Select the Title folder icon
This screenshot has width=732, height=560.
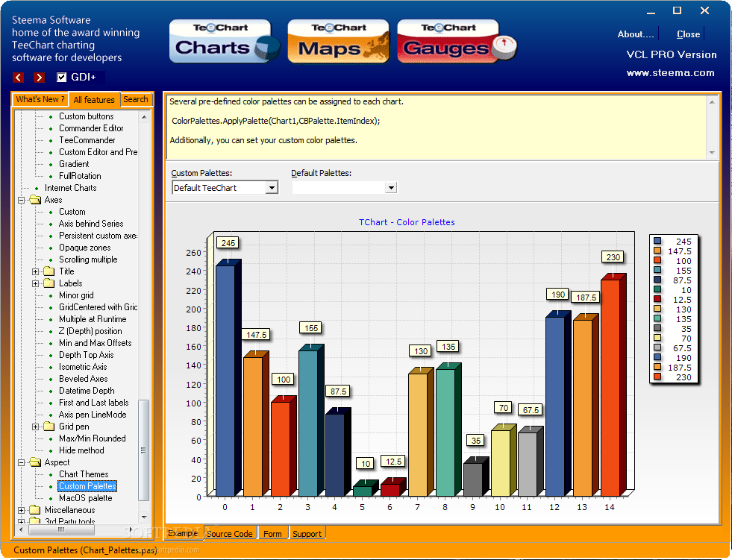click(x=49, y=271)
